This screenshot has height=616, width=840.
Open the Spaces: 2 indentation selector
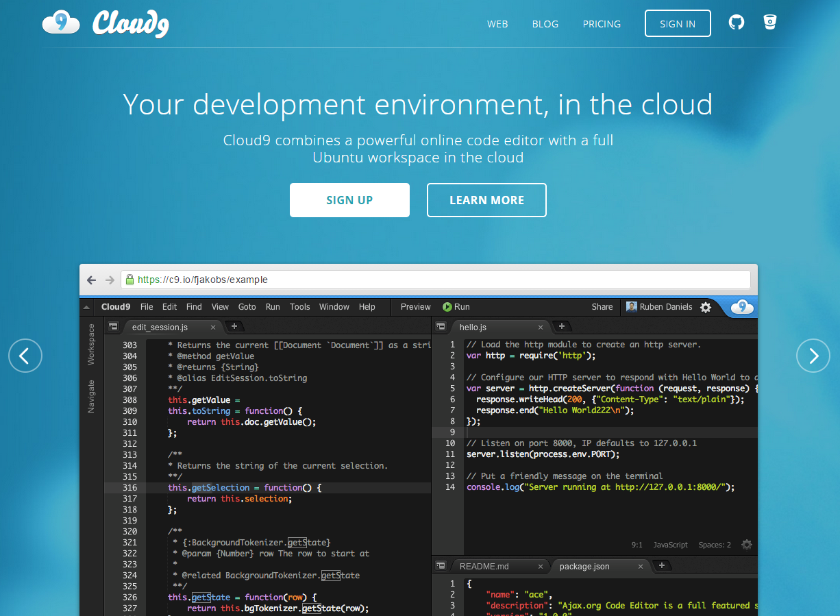(715, 545)
